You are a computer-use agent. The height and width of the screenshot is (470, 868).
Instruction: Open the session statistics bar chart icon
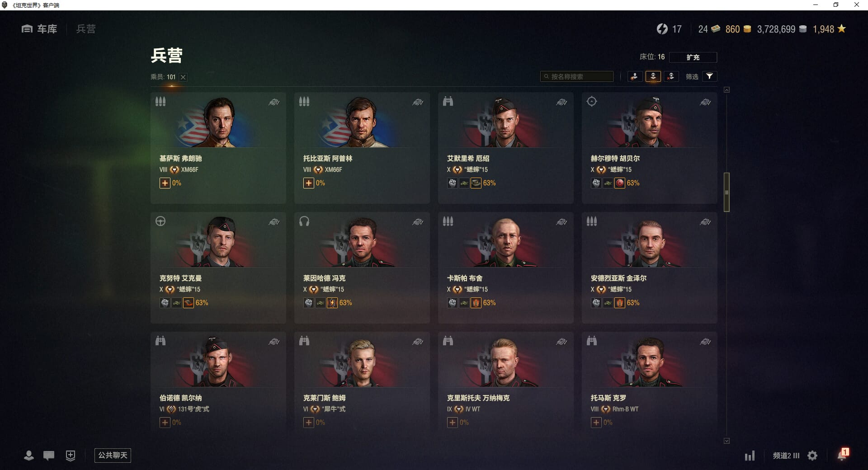(750, 456)
